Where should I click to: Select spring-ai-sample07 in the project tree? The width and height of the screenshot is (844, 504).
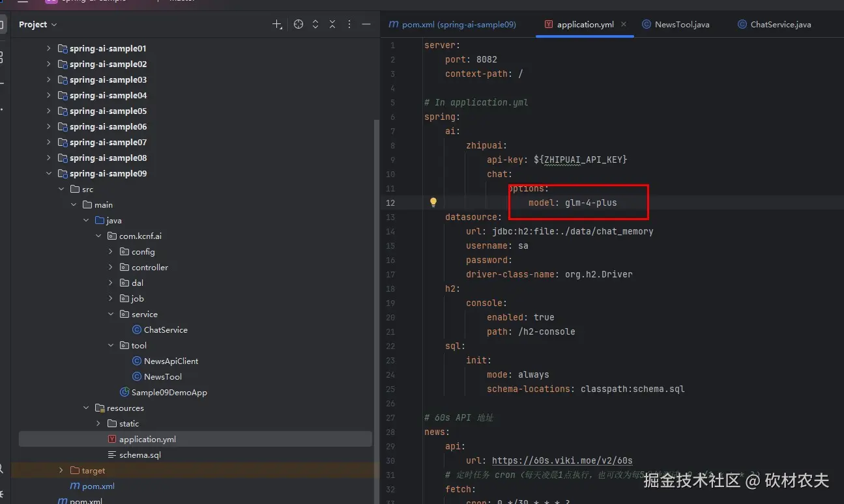pos(108,142)
